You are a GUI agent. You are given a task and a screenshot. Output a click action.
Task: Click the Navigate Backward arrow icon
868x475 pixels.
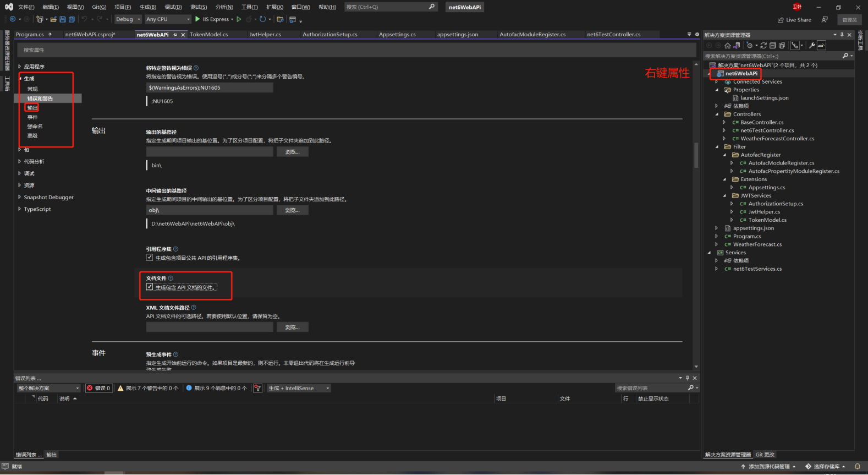(x=12, y=19)
